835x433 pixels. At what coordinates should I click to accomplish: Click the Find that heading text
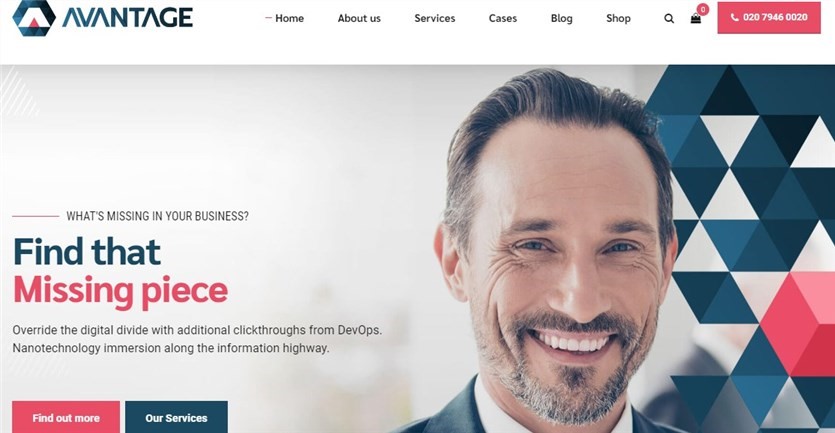(x=87, y=252)
